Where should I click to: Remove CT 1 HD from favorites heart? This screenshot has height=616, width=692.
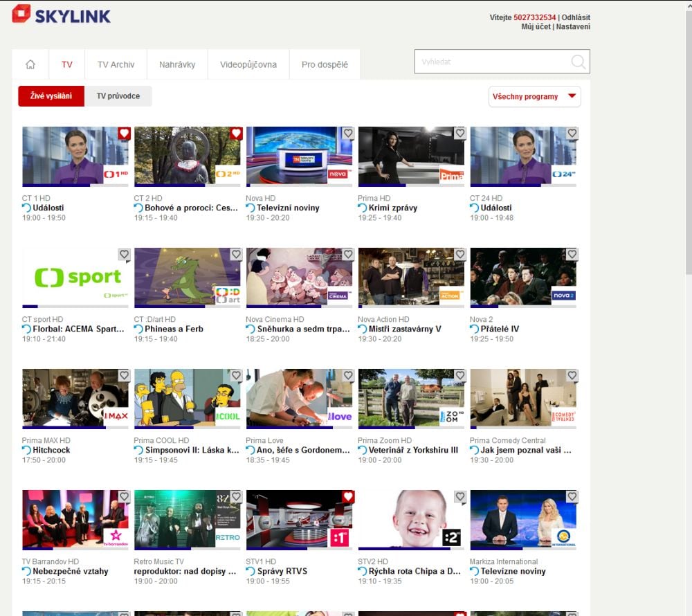125,134
